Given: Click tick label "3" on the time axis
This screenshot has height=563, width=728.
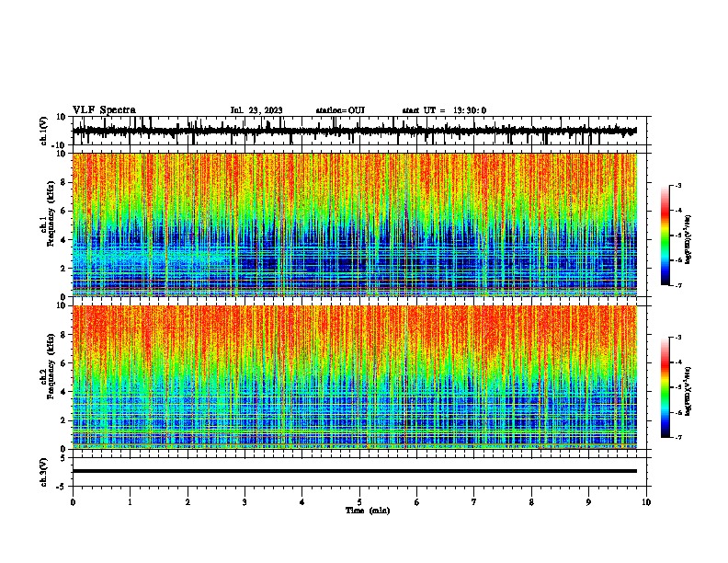Looking at the screenshot, I should coord(245,502).
